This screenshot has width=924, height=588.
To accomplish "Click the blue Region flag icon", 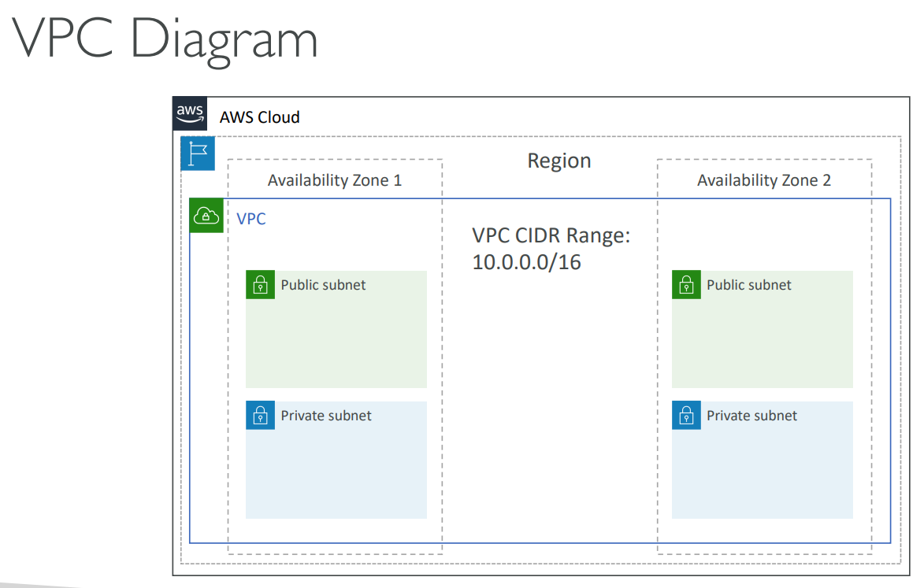I will click(198, 153).
